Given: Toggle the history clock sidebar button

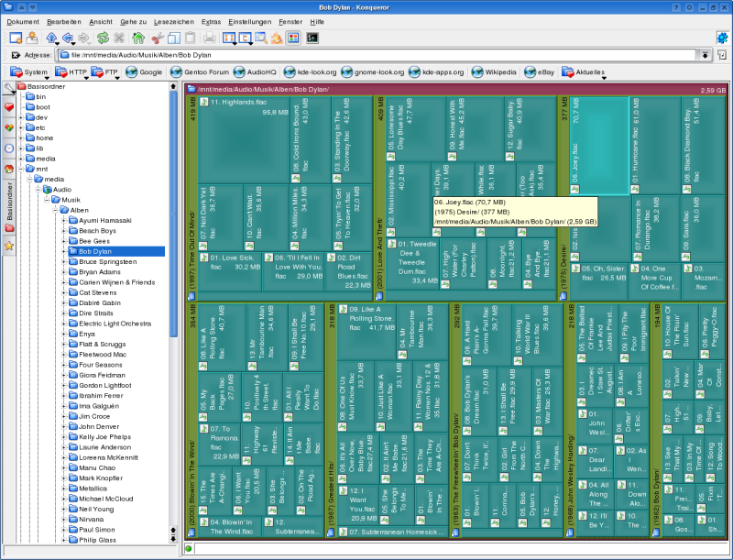Looking at the screenshot, I should click(9, 148).
